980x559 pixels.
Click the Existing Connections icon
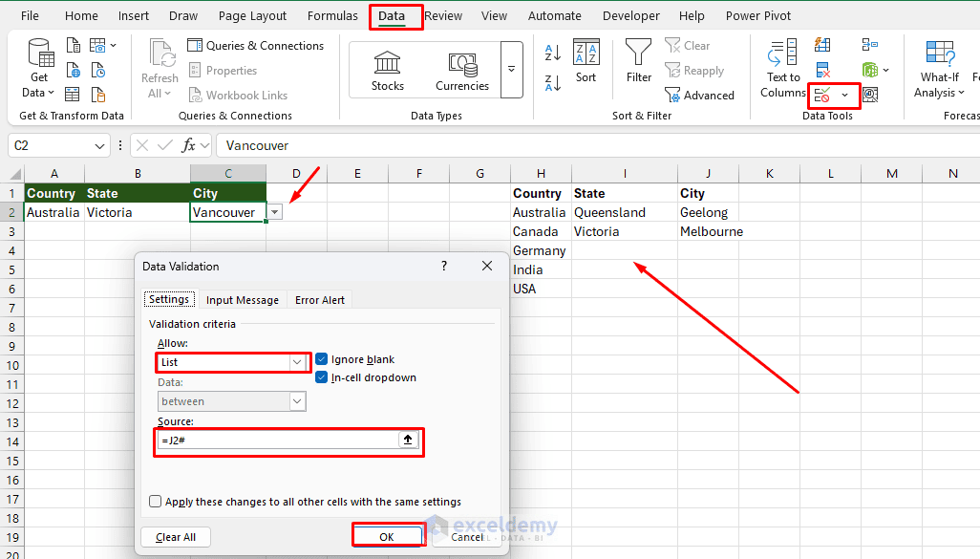tap(98, 95)
